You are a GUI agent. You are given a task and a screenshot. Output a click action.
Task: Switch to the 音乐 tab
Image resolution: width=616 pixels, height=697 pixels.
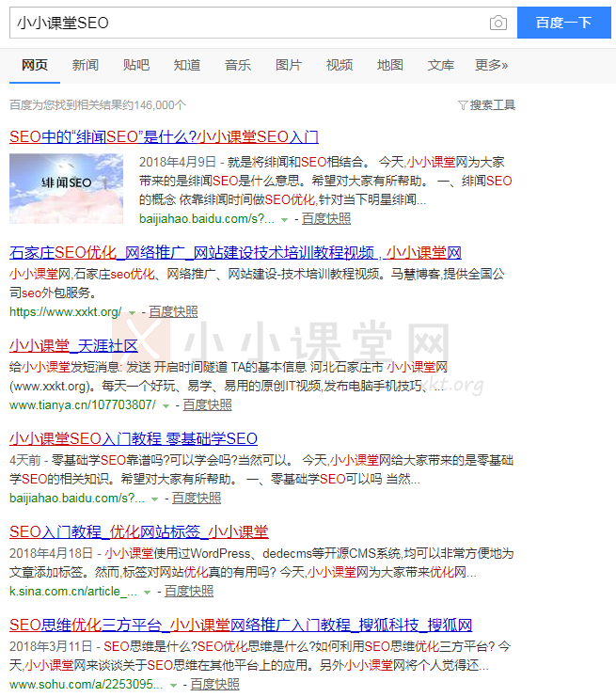[x=238, y=65]
